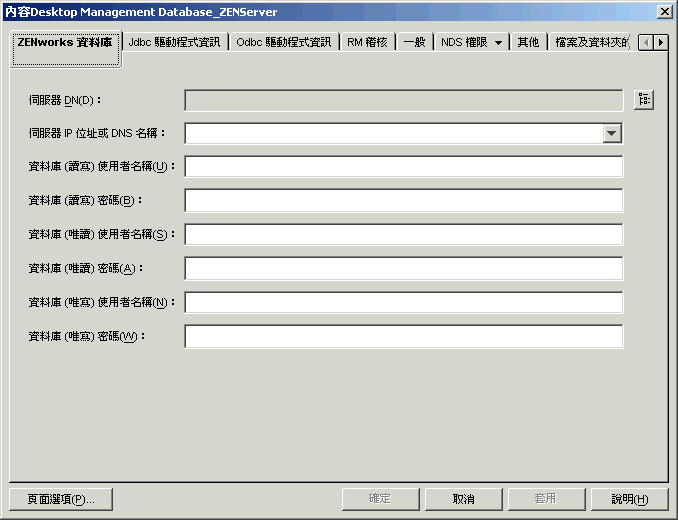
Task: Focus the 資料庫 (唯讀) 使用者名稱 field
Action: pos(403,234)
